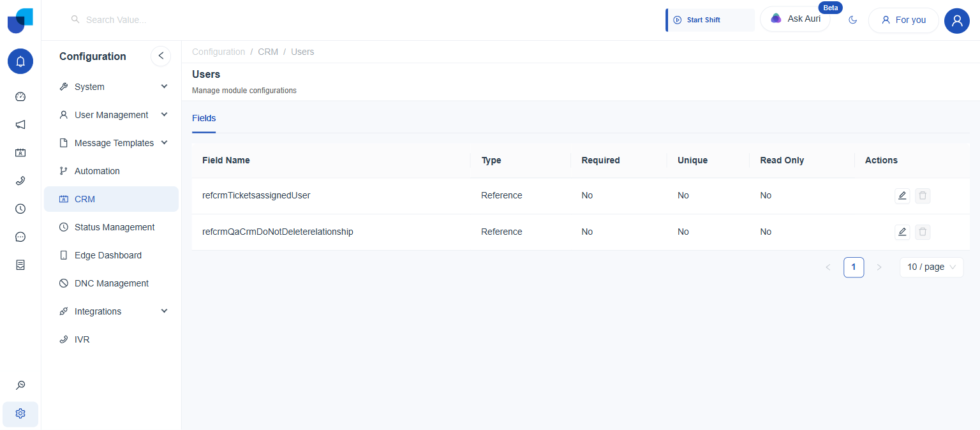980x430 pixels.
Task: Delete the refcrmQaCrmDoNotDeleterelationship field
Action: tap(923, 232)
